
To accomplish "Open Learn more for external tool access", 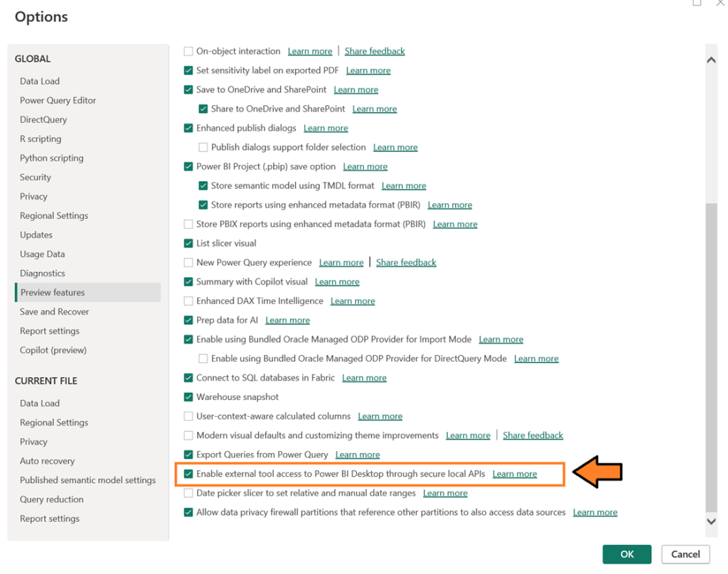I will click(x=515, y=474).
